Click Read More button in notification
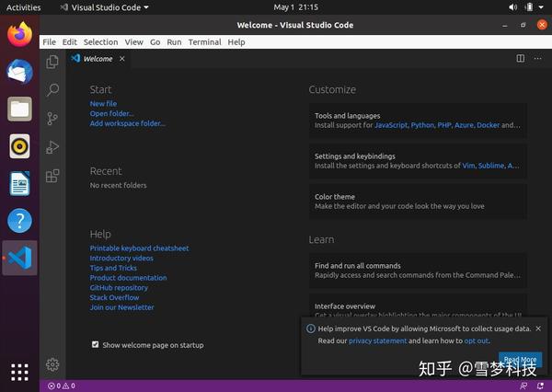Screen dimensions: 552x392 point(520,359)
